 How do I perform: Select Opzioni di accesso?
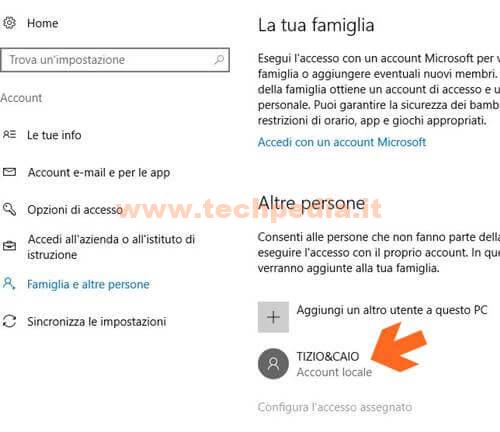click(75, 210)
